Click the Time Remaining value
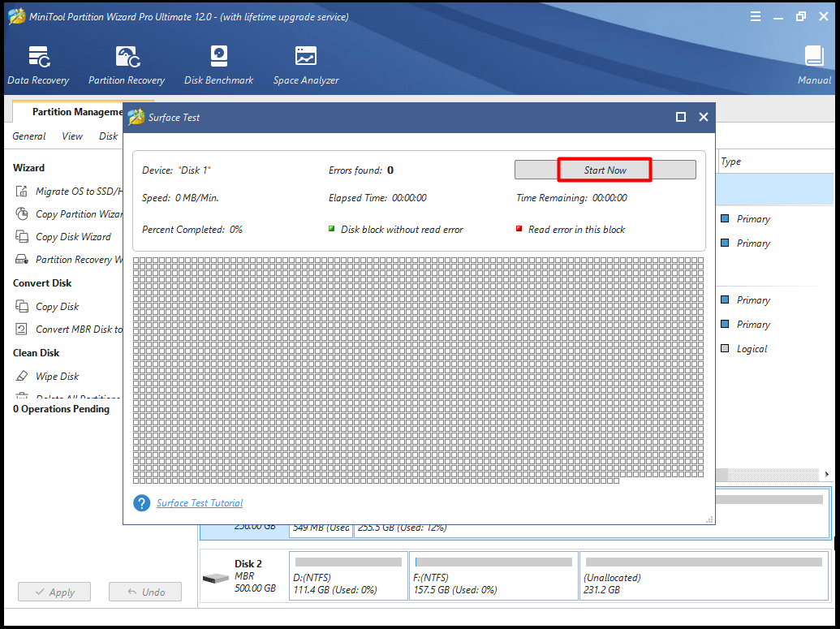 610,198
